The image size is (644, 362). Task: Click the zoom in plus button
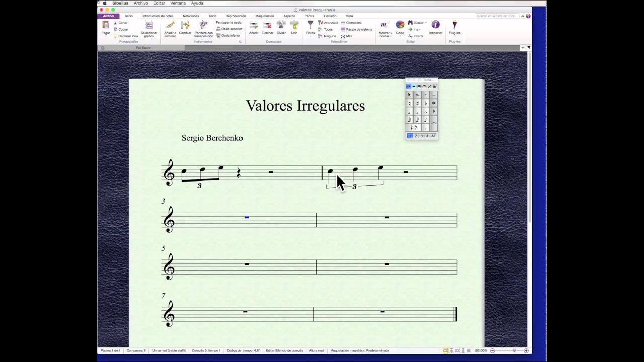[526, 350]
